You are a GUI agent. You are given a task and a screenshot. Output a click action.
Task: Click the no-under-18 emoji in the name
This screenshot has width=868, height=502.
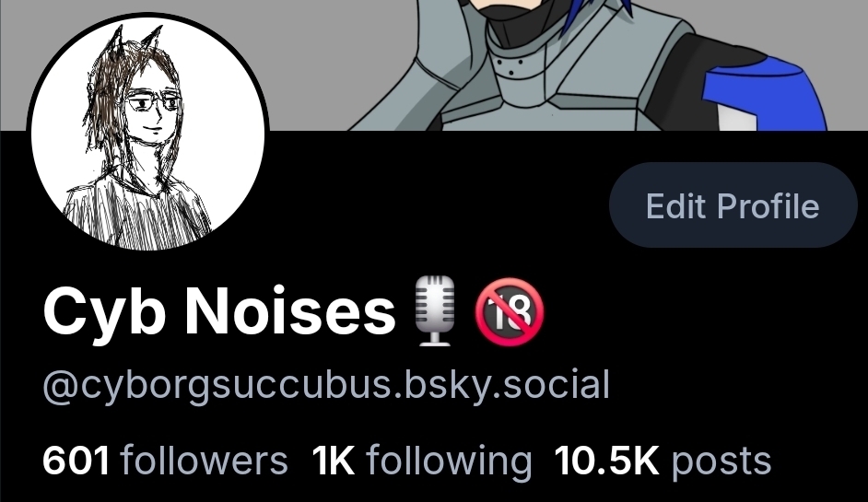(510, 311)
